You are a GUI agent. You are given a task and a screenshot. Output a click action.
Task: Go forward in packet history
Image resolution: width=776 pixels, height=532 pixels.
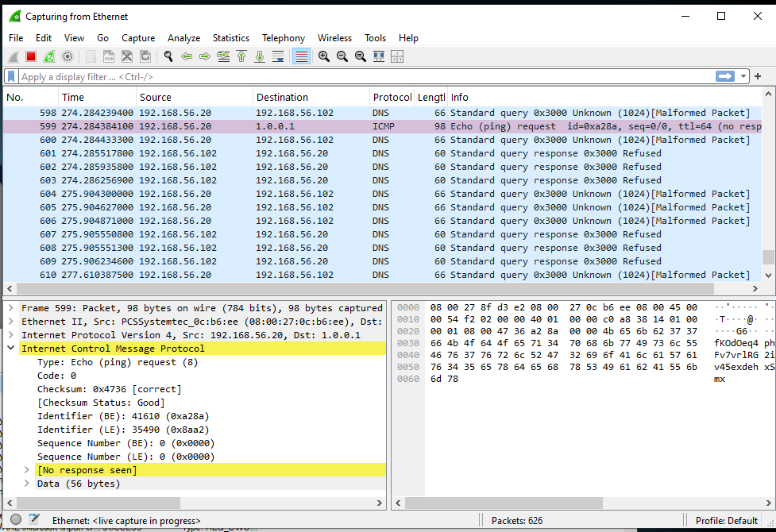point(204,56)
